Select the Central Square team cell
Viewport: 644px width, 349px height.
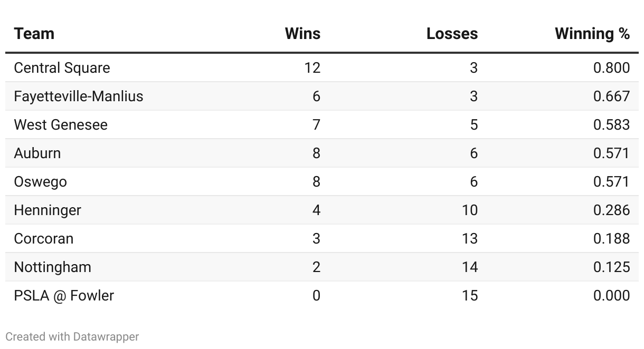coord(62,67)
